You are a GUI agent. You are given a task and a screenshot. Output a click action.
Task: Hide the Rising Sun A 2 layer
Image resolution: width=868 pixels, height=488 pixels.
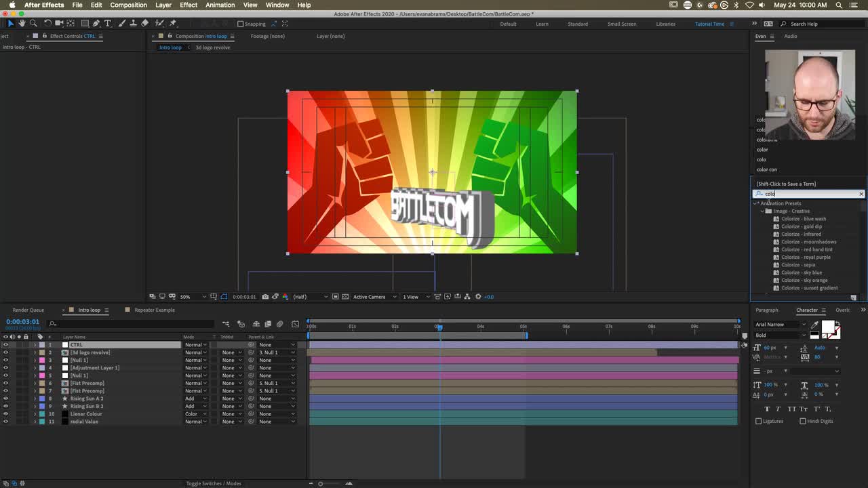[x=5, y=399]
